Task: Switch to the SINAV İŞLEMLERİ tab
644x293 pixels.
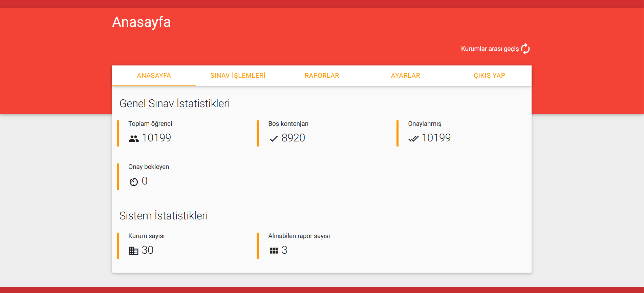Action: [238, 76]
